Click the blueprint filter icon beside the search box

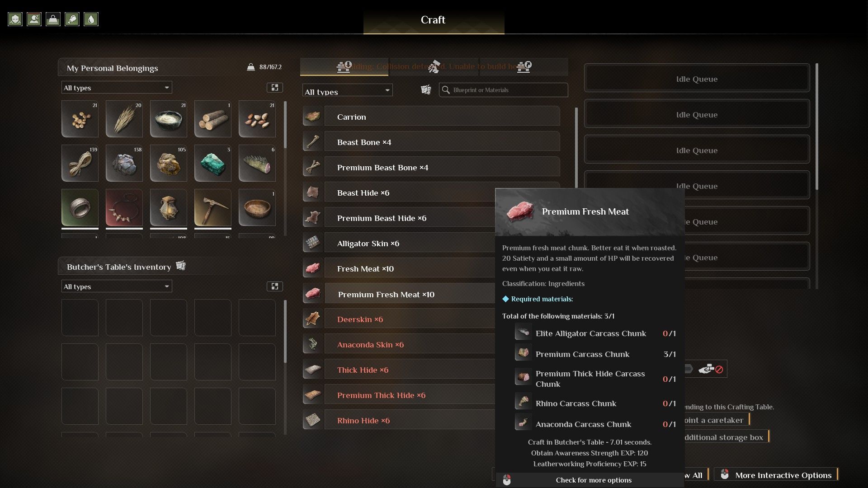426,90
